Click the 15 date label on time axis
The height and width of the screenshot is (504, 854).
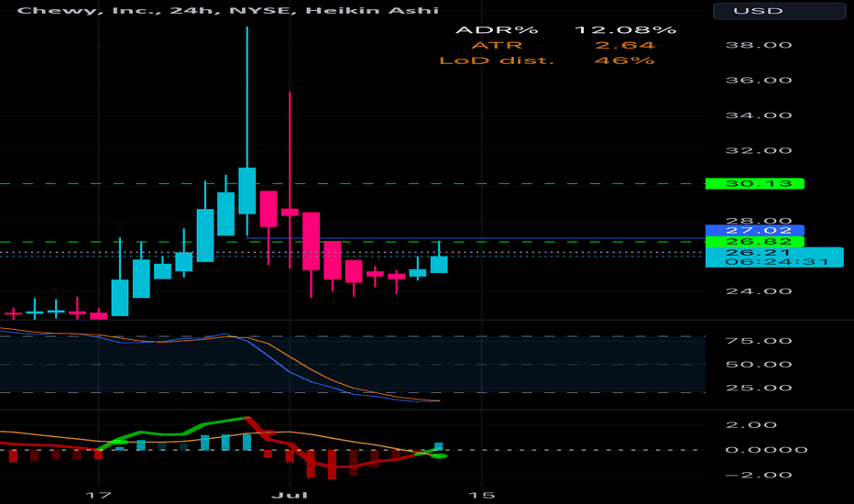tap(481, 495)
